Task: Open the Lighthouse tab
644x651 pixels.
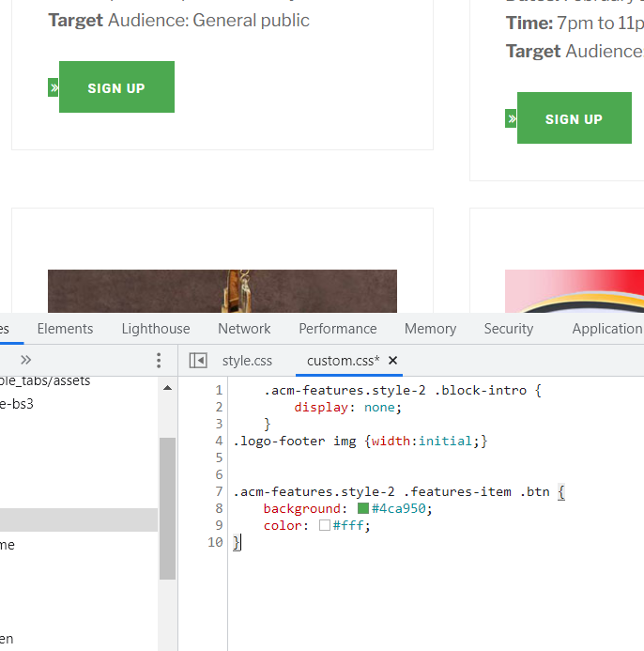Action: pos(156,329)
